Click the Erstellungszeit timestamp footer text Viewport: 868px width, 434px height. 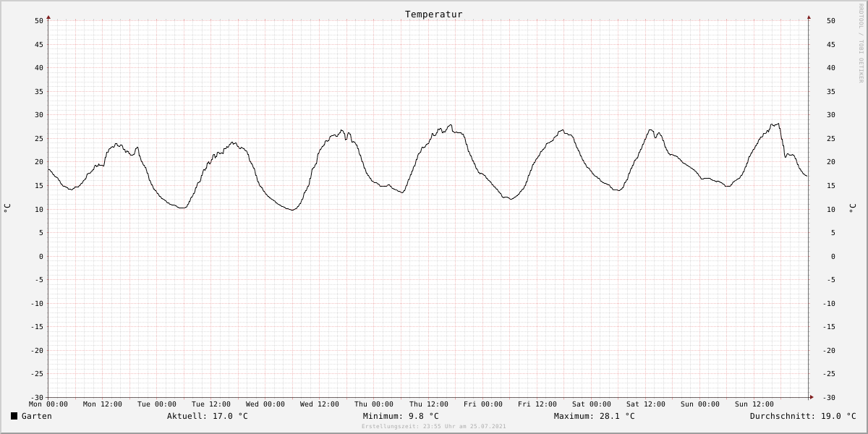coord(434,426)
